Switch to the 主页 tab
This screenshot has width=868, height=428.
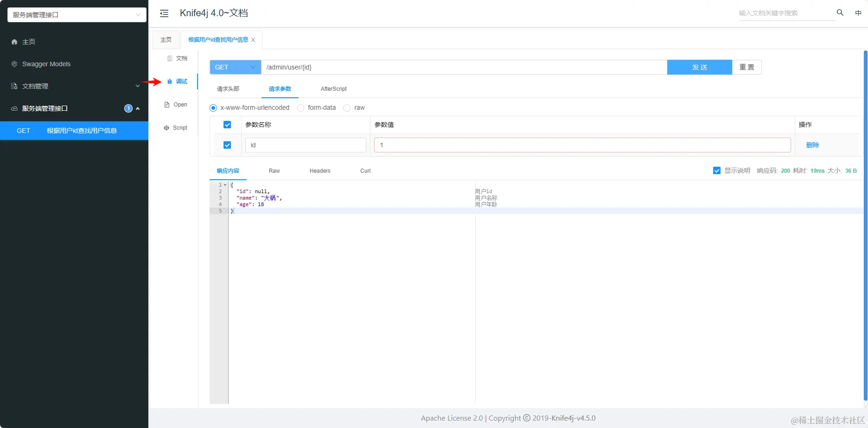pos(166,40)
